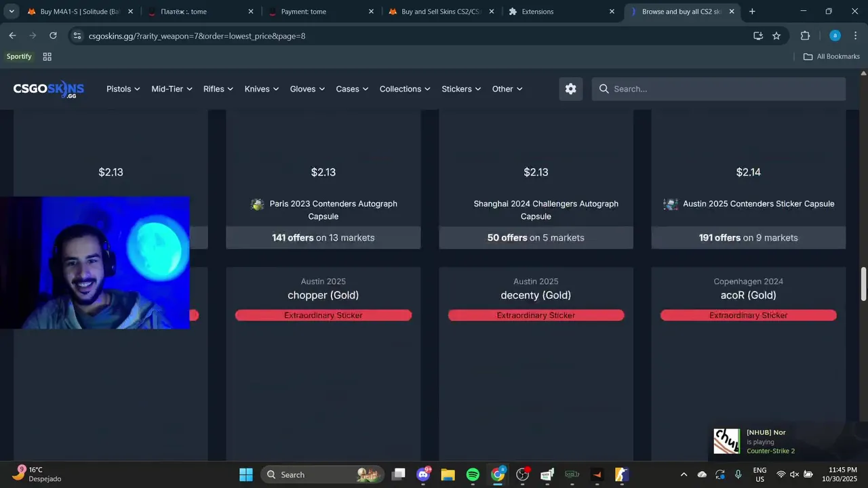Click the magnifier icon in search box

click(x=604, y=89)
